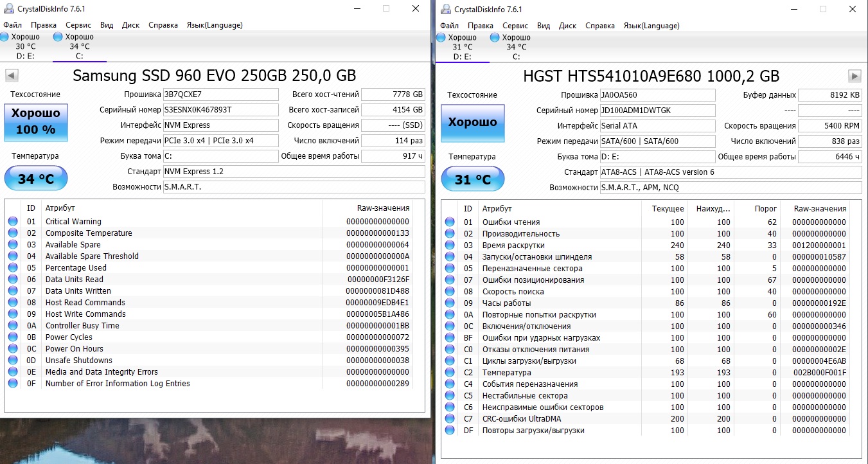
Task: Click Стандарт field NVM Express 1.2
Action: point(294,172)
